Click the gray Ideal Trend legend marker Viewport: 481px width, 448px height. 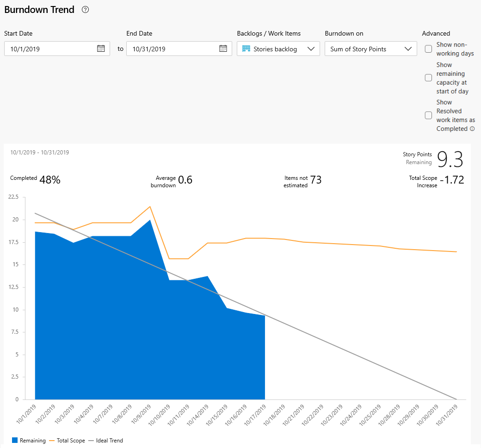tap(91, 441)
